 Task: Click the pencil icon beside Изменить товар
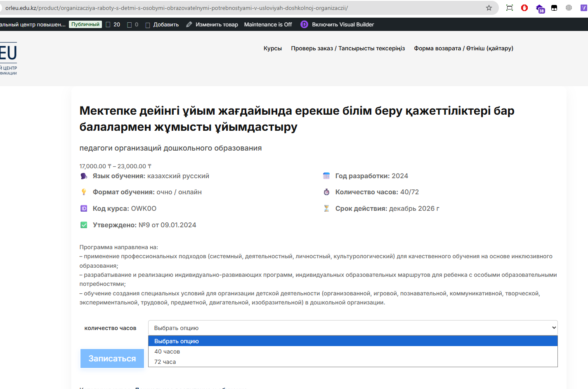pos(189,24)
